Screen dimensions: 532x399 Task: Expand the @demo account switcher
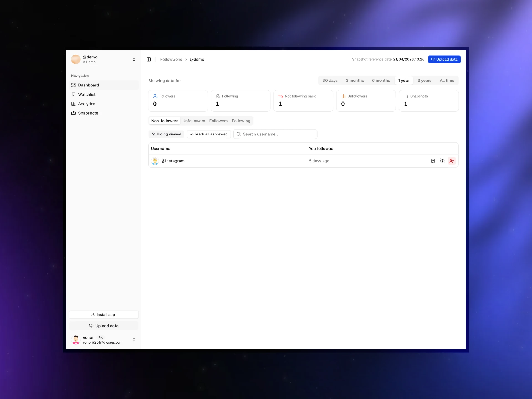point(134,59)
